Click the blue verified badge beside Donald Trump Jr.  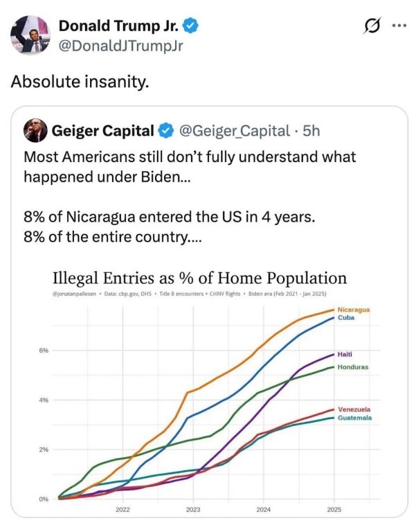click(191, 26)
